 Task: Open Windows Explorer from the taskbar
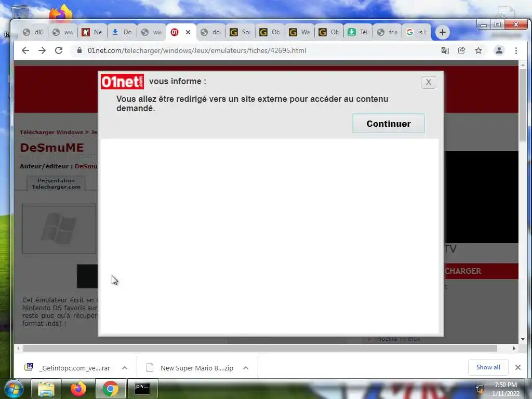click(x=46, y=389)
